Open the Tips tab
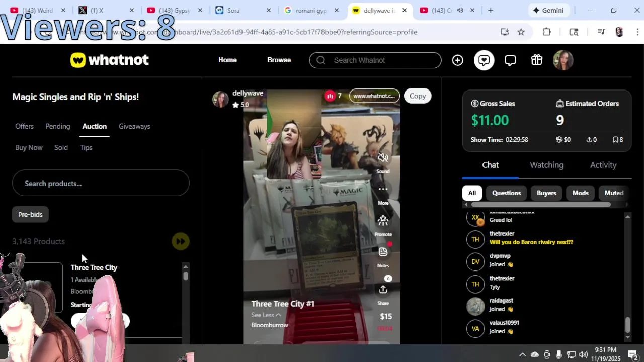644x362 pixels. point(86,147)
